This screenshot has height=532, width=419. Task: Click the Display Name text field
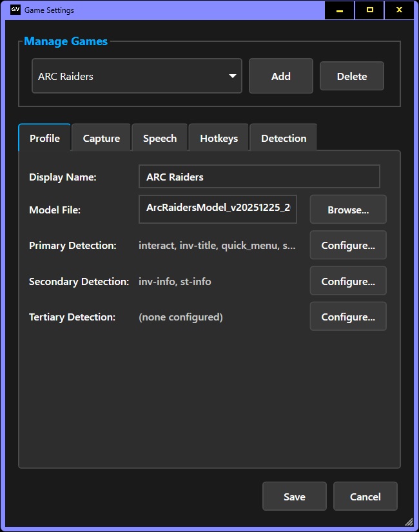pos(259,176)
